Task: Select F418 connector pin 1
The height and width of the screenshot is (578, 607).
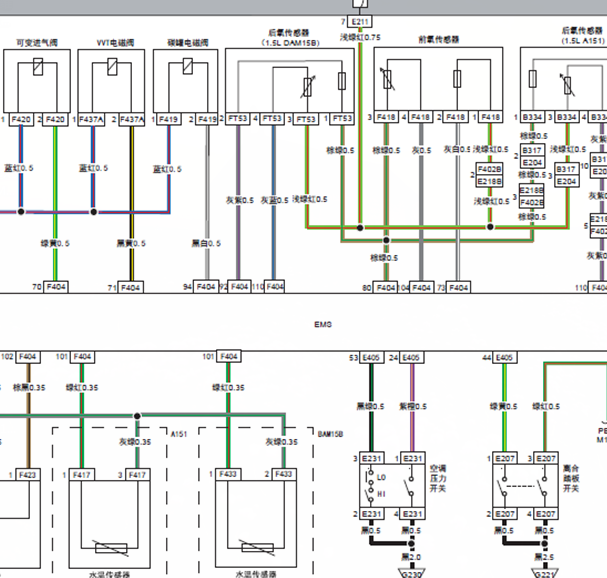Action: coord(490,117)
